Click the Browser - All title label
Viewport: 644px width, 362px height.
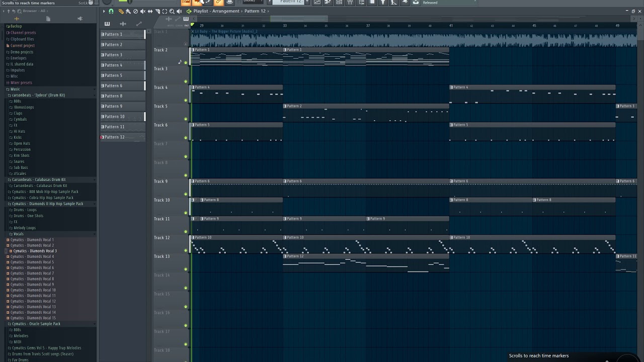[x=34, y=11]
